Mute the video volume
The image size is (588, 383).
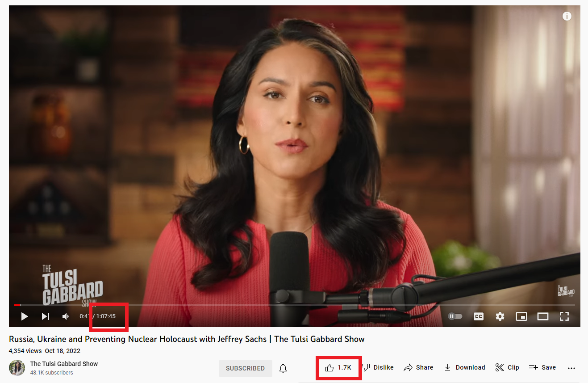(66, 316)
